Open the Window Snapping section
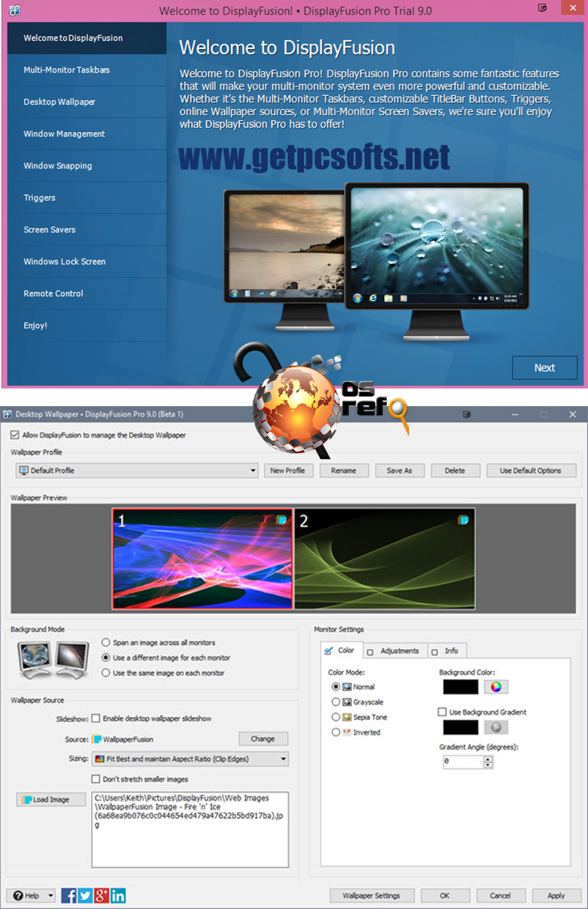 87,166
